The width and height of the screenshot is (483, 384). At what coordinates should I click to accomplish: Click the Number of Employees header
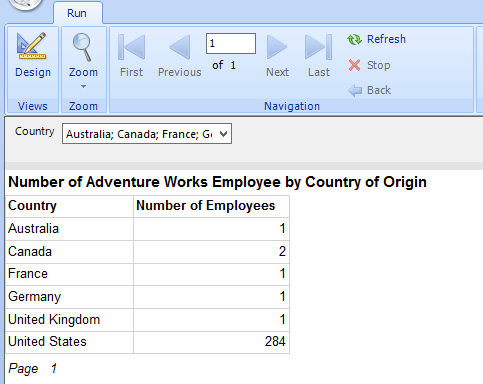[211, 206]
